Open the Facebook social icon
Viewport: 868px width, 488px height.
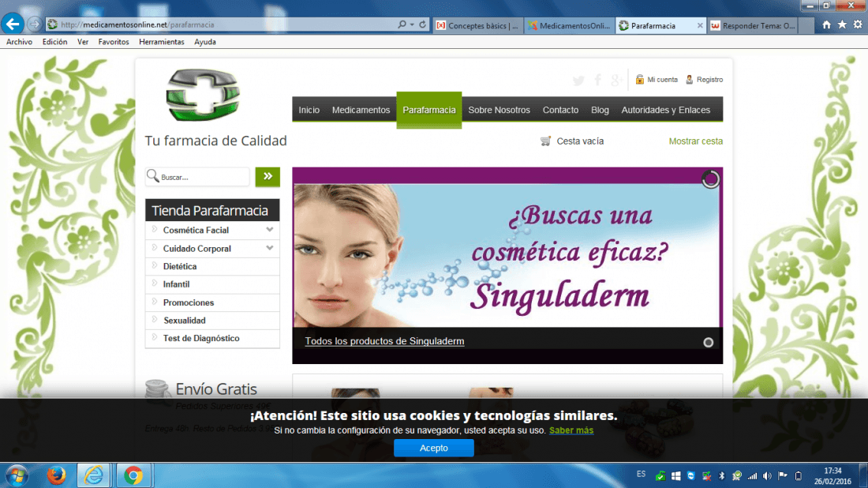(x=598, y=81)
